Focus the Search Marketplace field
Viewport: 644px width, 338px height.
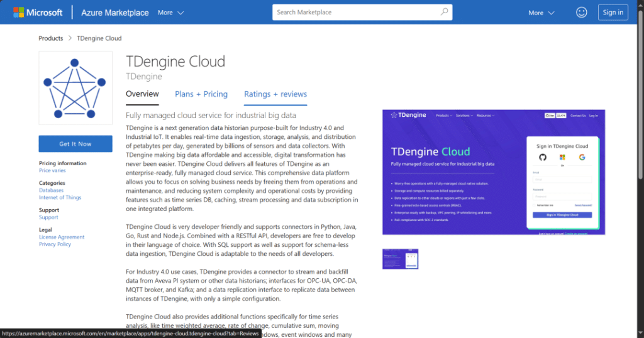click(x=362, y=13)
